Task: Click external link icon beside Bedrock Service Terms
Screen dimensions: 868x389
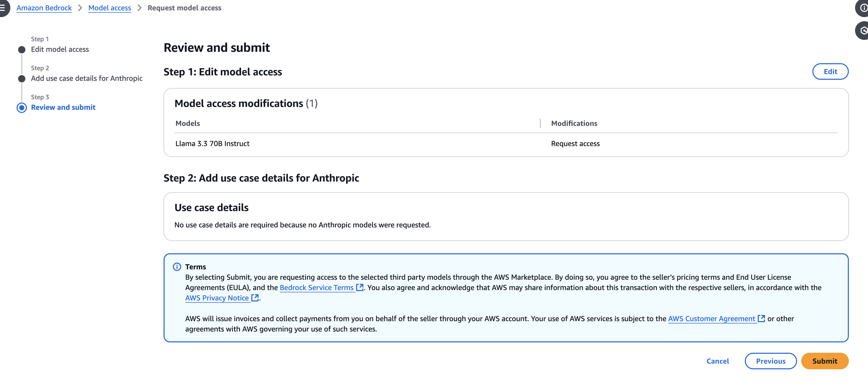Action: click(x=359, y=287)
